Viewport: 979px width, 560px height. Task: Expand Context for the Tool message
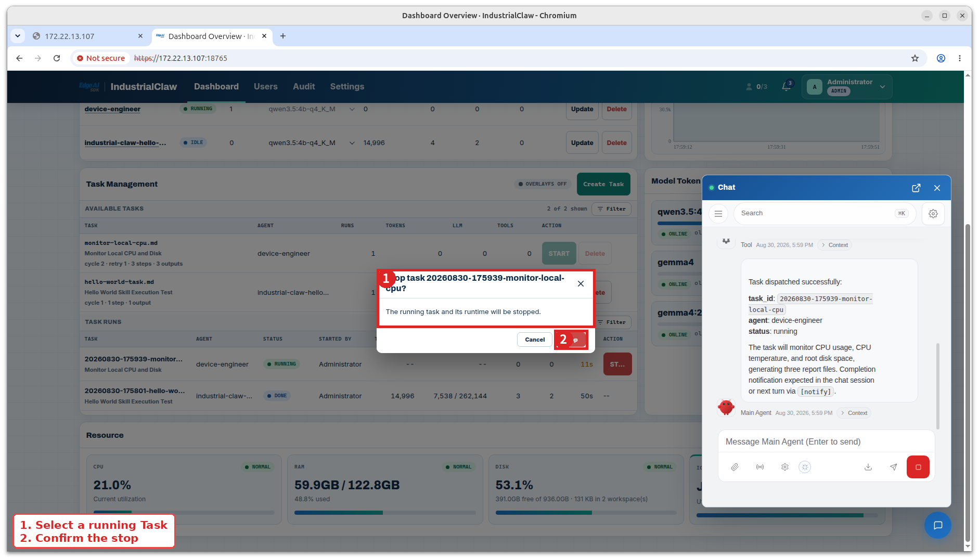tap(834, 245)
